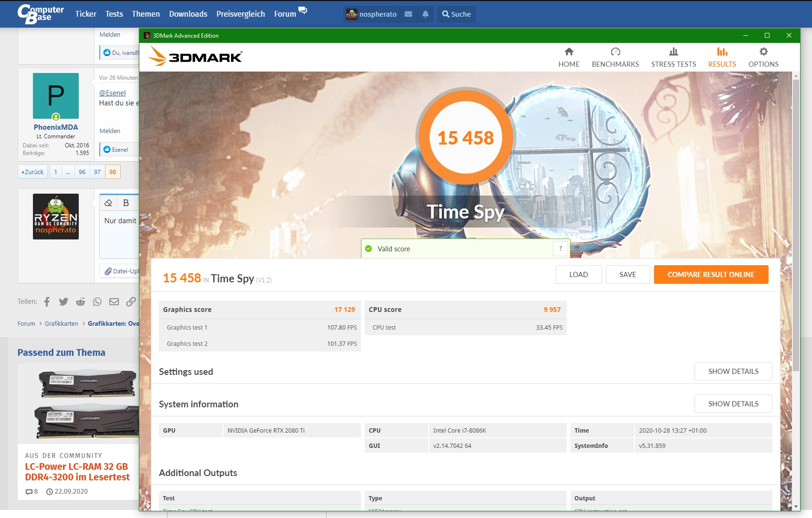812x518 pixels.
Task: Open the Tests menu on ComputerBase
Action: pos(114,14)
